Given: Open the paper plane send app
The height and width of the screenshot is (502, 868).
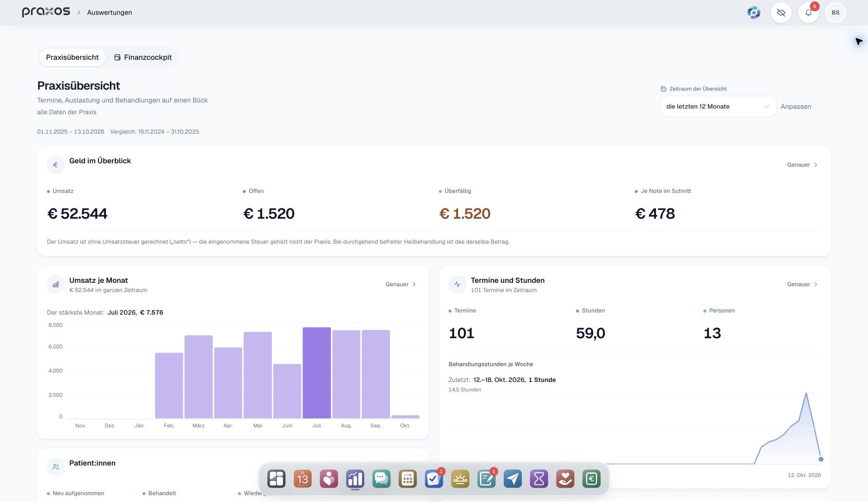Looking at the screenshot, I should pos(513,479).
